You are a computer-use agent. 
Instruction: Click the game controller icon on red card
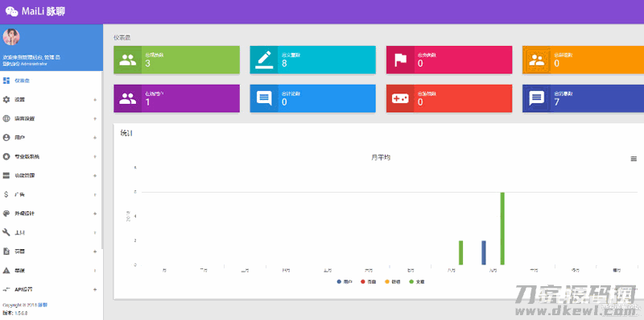pos(400,98)
